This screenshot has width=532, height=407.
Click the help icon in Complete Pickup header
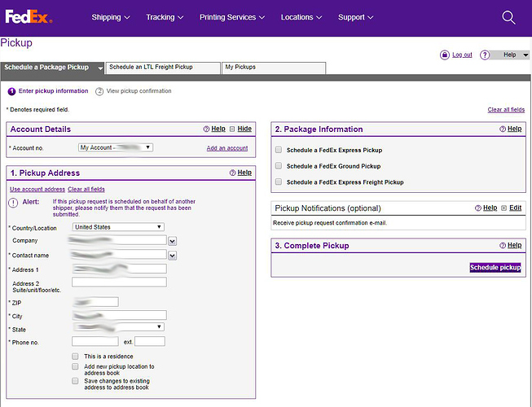[503, 245]
